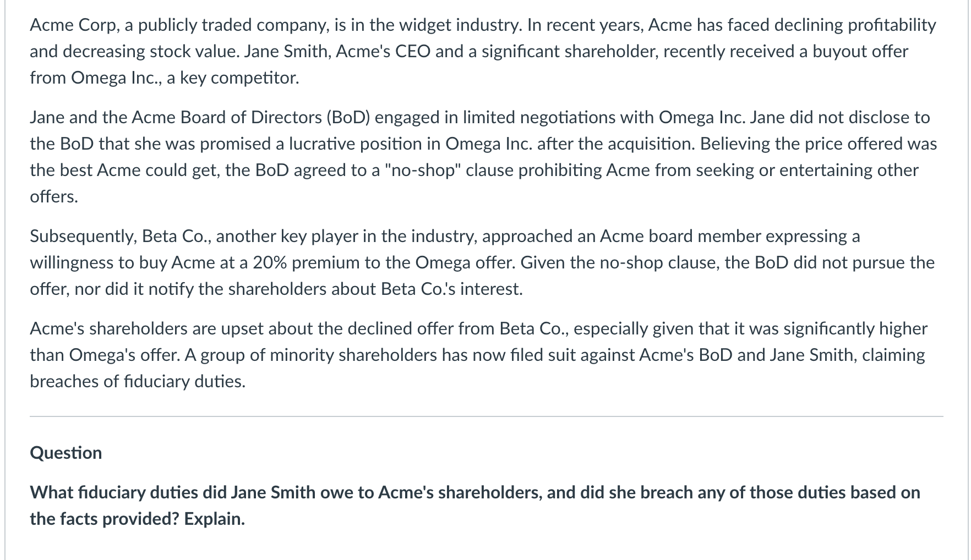Click the bold 'Question' heading
Image resolution: width=971 pixels, height=560 pixels.
[66, 453]
